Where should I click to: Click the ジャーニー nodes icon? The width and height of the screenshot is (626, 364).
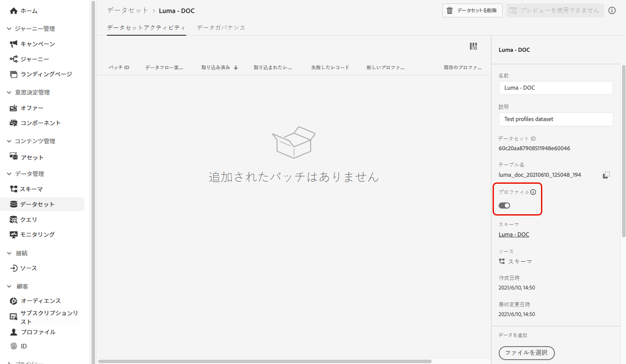tap(14, 59)
